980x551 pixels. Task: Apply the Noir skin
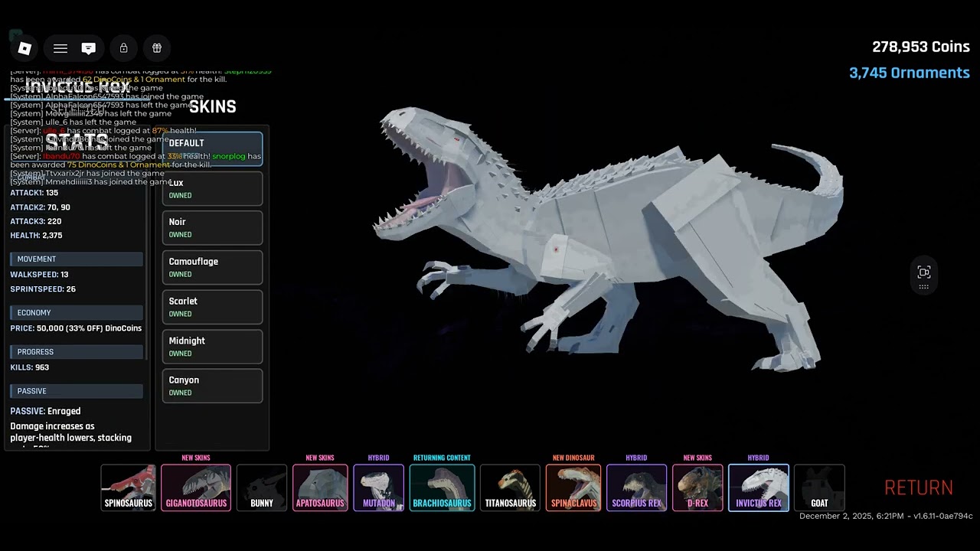pos(212,228)
